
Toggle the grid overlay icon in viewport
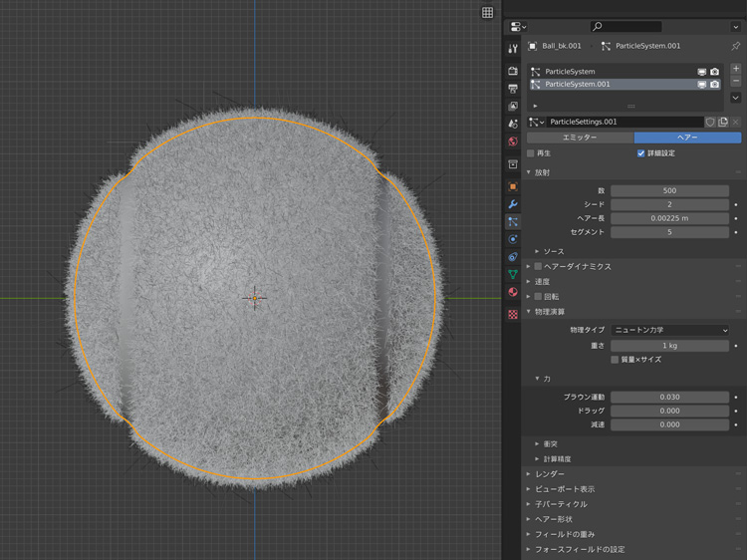487,12
